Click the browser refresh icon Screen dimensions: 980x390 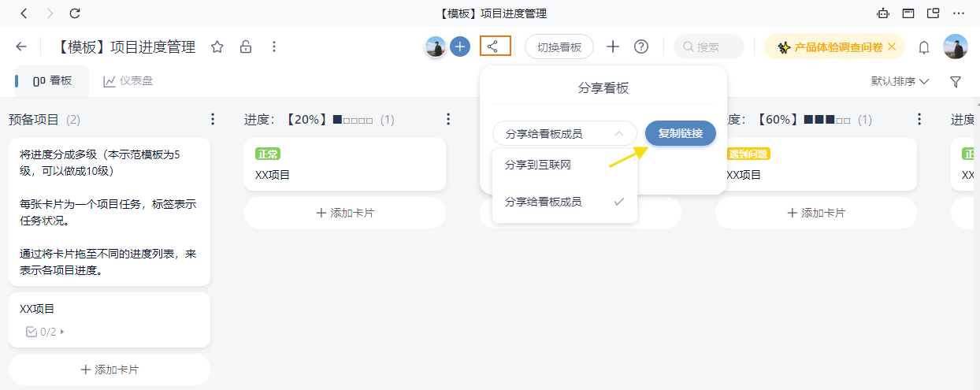point(75,13)
